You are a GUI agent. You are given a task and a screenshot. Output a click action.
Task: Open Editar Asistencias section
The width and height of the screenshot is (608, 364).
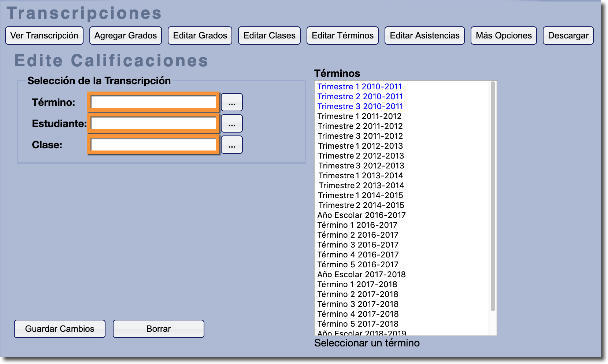pyautogui.click(x=425, y=36)
